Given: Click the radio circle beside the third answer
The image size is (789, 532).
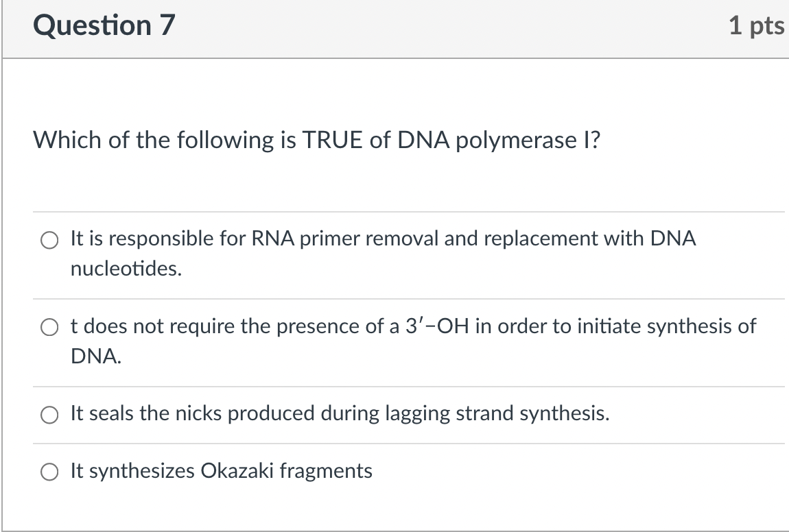Looking at the screenshot, I should coord(49,414).
